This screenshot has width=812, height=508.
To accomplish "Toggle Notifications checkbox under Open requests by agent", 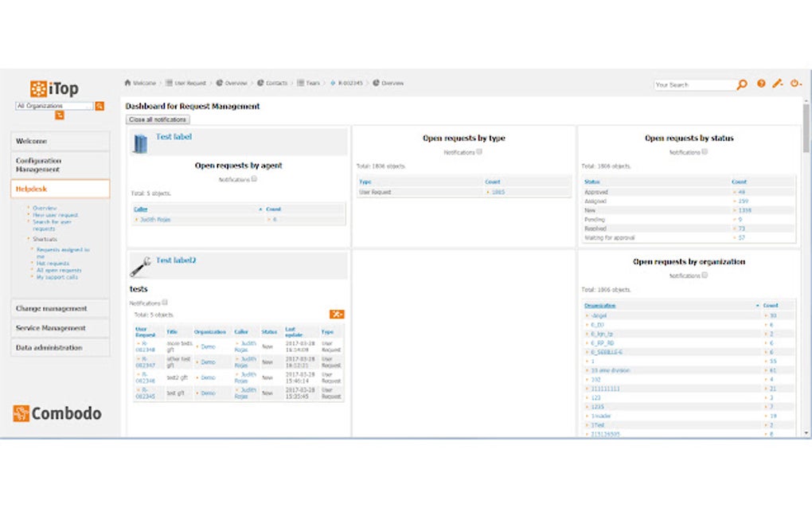I will tap(254, 179).
